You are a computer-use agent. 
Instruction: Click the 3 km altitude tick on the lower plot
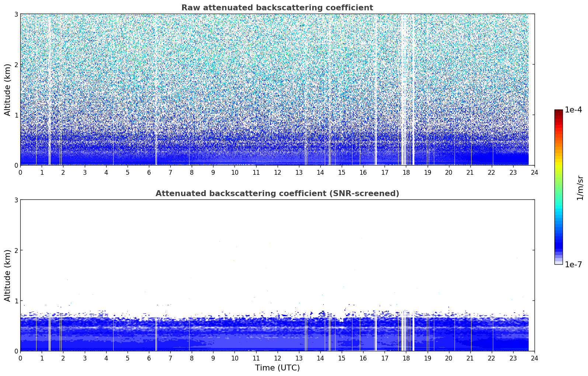(16, 200)
